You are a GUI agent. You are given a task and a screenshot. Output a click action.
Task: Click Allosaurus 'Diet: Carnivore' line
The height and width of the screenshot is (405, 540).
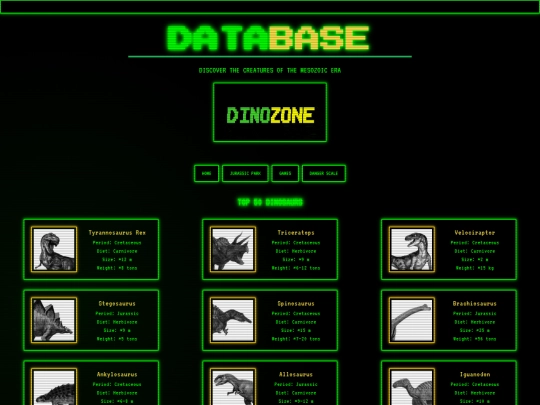click(296, 393)
